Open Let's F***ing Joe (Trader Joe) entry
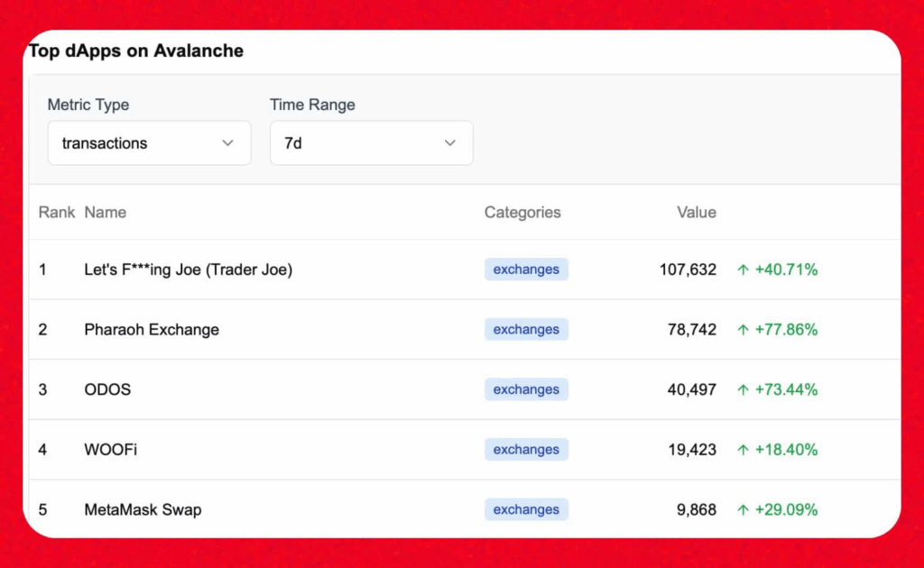The image size is (924, 568). (x=188, y=270)
